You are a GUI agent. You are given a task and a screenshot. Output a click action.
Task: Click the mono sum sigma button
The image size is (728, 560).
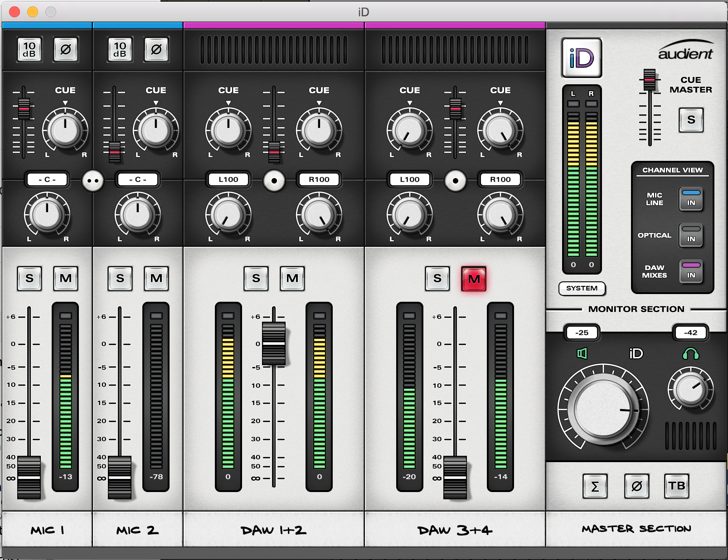click(595, 486)
